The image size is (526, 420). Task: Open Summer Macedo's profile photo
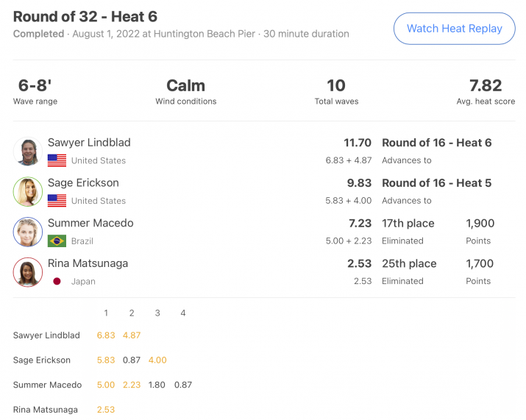tap(28, 232)
